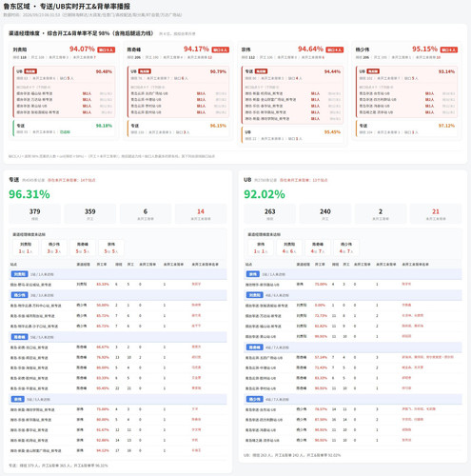Select the manager name 杨少伟 in the top card

[x=363, y=50]
